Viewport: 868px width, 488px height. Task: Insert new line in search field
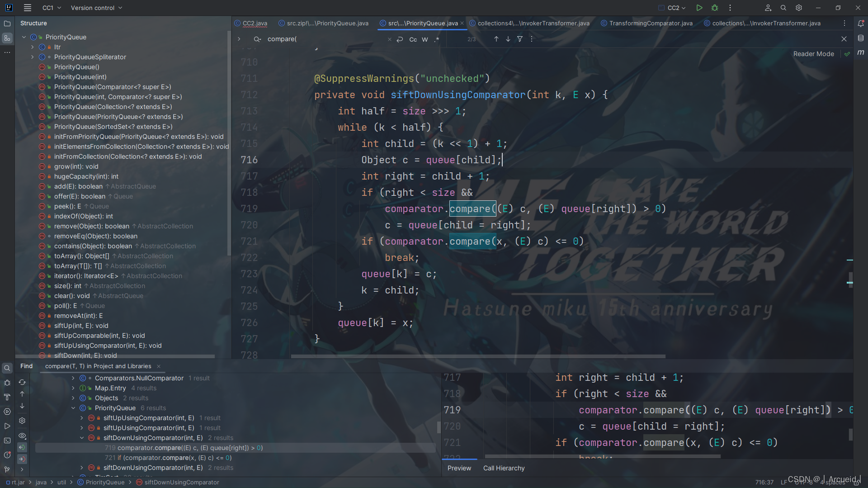(400, 39)
